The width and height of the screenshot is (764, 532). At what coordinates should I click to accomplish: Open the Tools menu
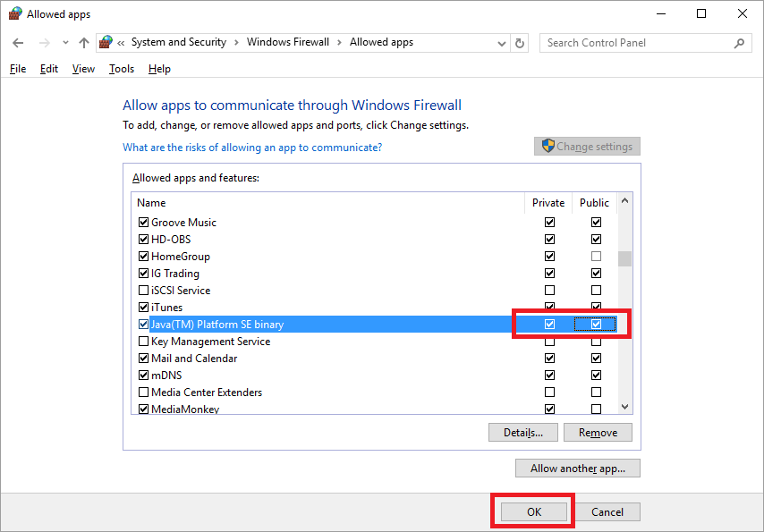point(121,68)
